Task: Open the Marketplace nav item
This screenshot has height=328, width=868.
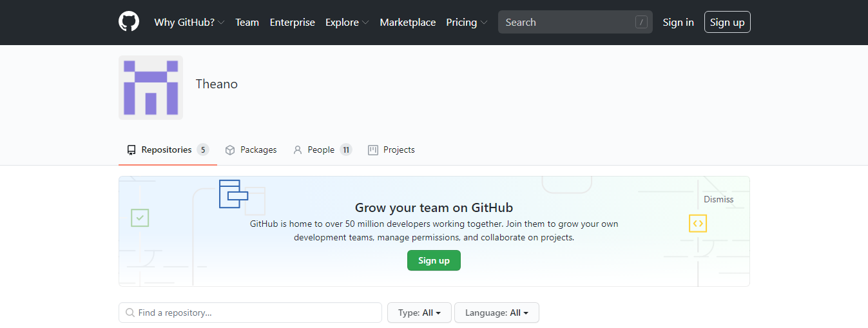Action: pyautogui.click(x=407, y=23)
